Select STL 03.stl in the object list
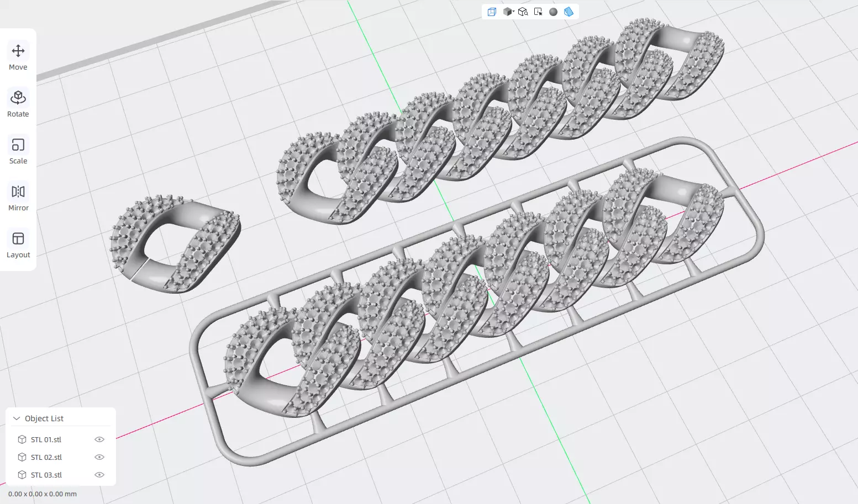This screenshot has width=858, height=504. click(x=46, y=475)
